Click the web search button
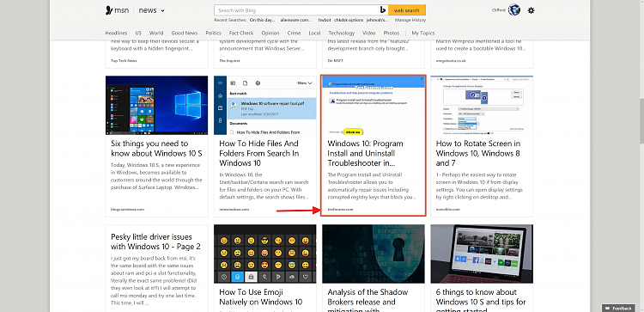The width and height of the screenshot is (644, 312). (406, 10)
